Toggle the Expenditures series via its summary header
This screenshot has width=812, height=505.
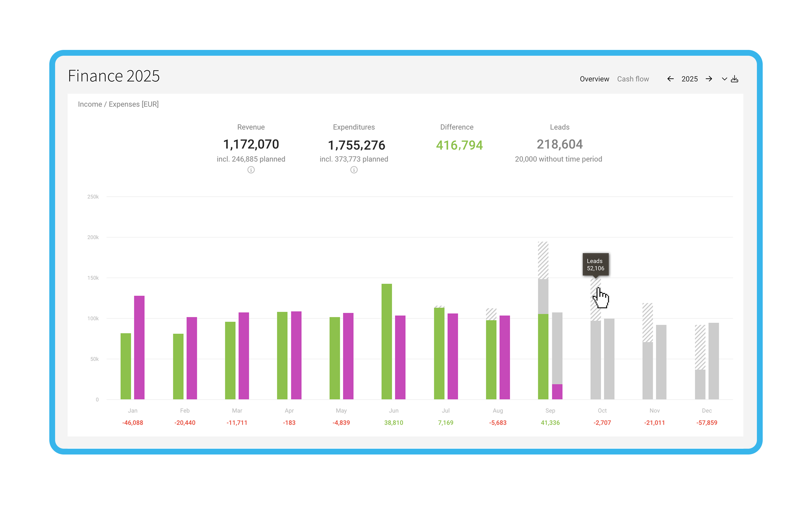[x=354, y=127]
